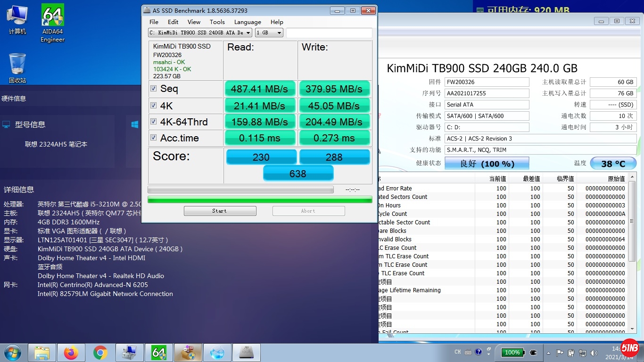Disable the Acc.time test checkbox
644x362 pixels.
coord(153,138)
